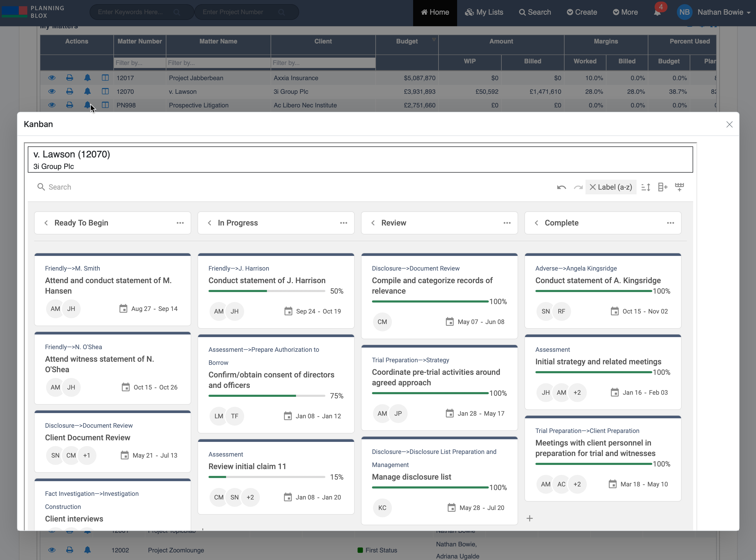Open kanban board icon for PN998 row

105,105
